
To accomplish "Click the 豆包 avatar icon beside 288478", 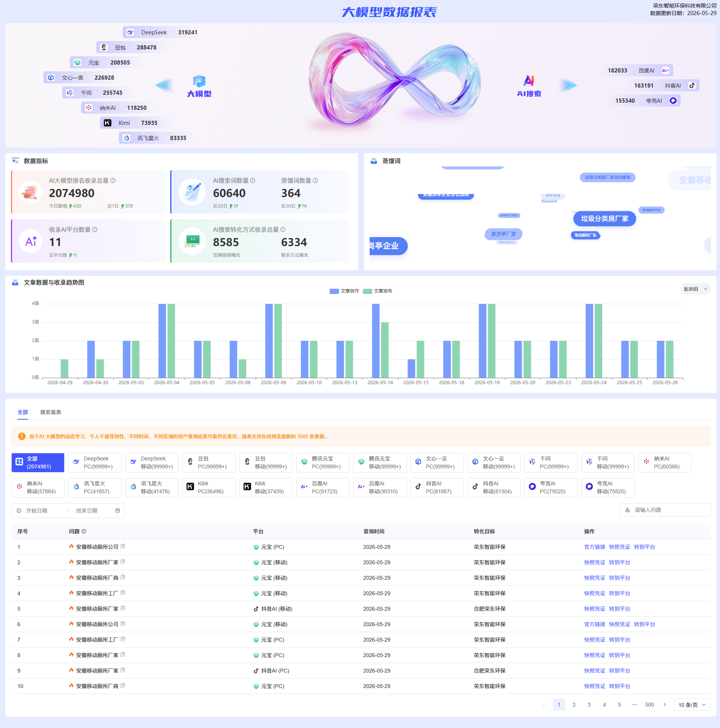I will pos(104,48).
